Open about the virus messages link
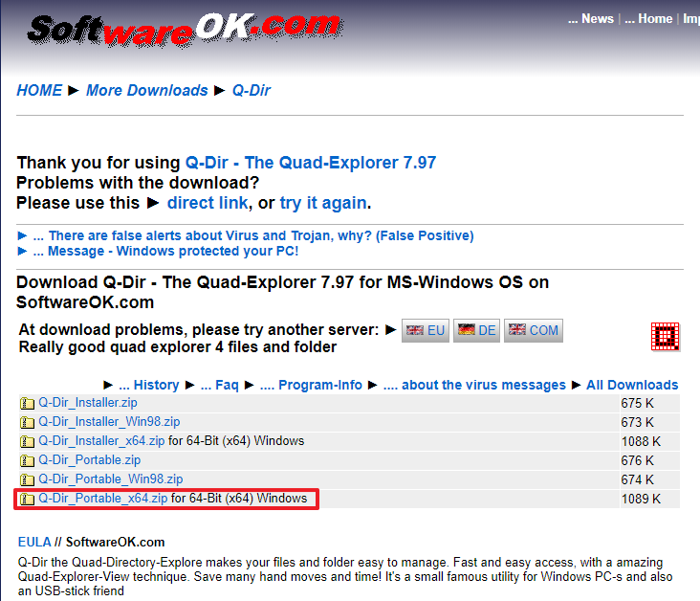Viewport: 700px width, 601px height. (x=474, y=385)
